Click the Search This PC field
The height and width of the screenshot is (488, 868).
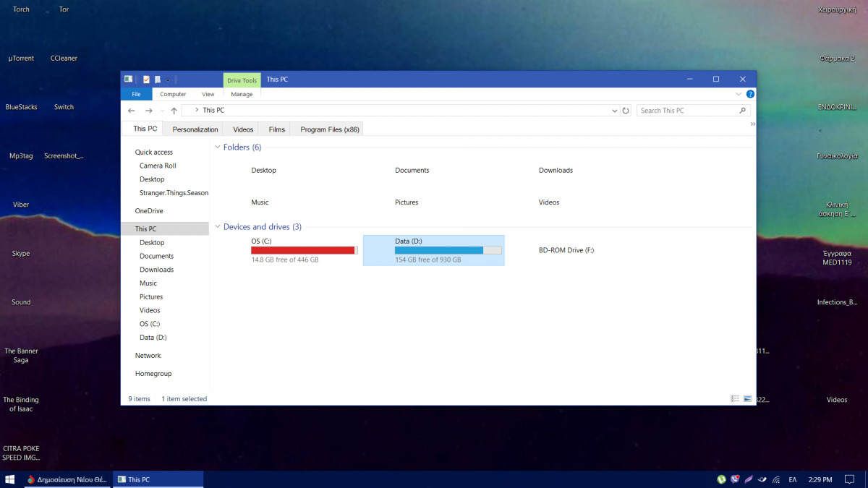pyautogui.click(x=687, y=111)
